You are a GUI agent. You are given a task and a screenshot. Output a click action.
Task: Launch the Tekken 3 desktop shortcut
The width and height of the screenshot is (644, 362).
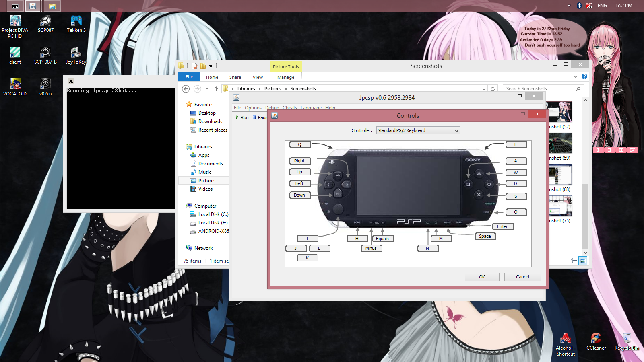(76, 24)
